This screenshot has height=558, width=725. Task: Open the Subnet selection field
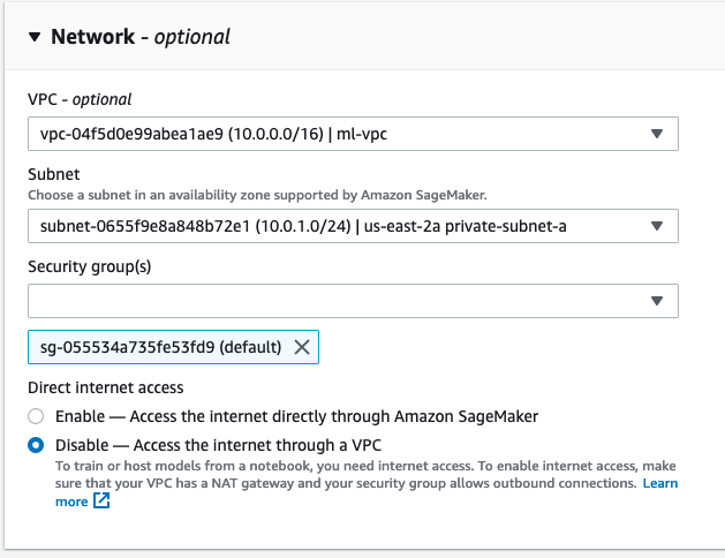pos(340,226)
